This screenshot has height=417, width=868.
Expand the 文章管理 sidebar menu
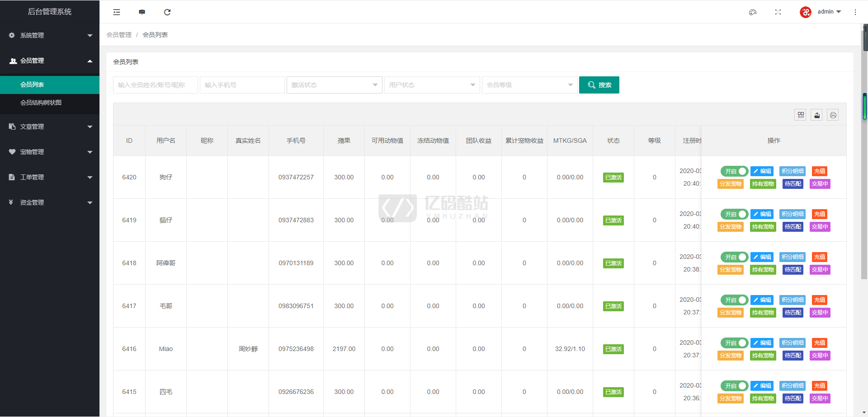(50, 127)
